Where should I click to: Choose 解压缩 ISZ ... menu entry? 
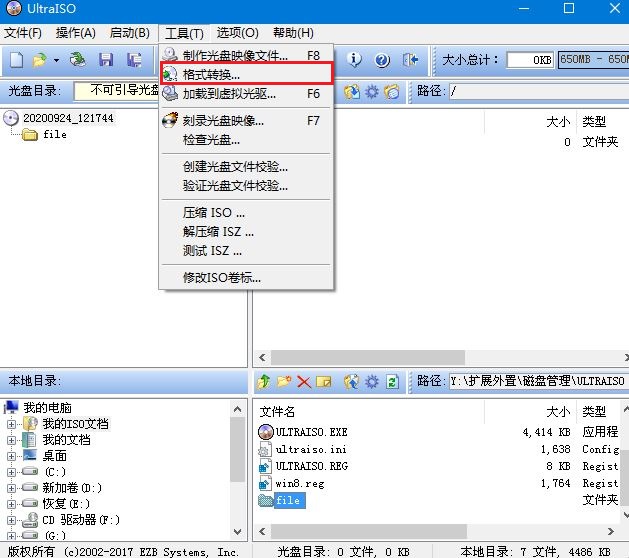(246, 231)
